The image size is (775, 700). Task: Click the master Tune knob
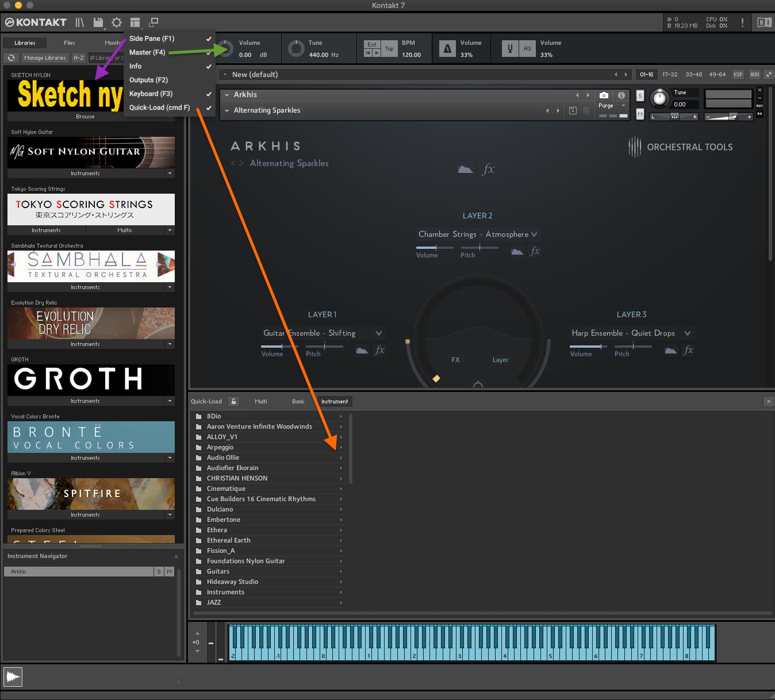click(x=296, y=49)
